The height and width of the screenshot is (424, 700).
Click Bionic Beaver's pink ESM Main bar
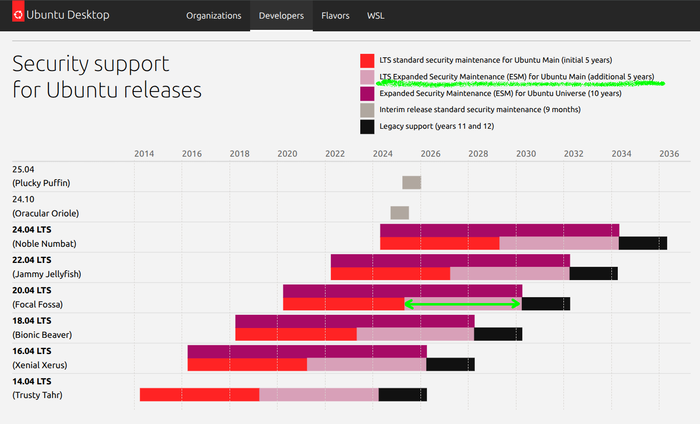click(x=415, y=334)
